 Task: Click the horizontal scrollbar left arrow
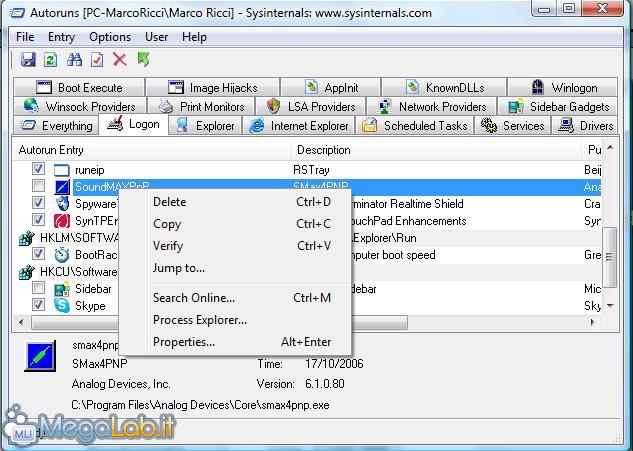(x=21, y=322)
